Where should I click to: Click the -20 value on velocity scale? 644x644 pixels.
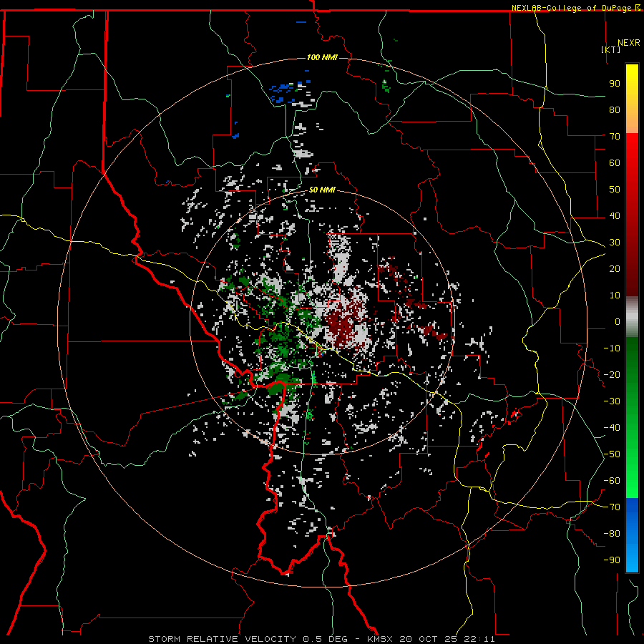click(612, 374)
